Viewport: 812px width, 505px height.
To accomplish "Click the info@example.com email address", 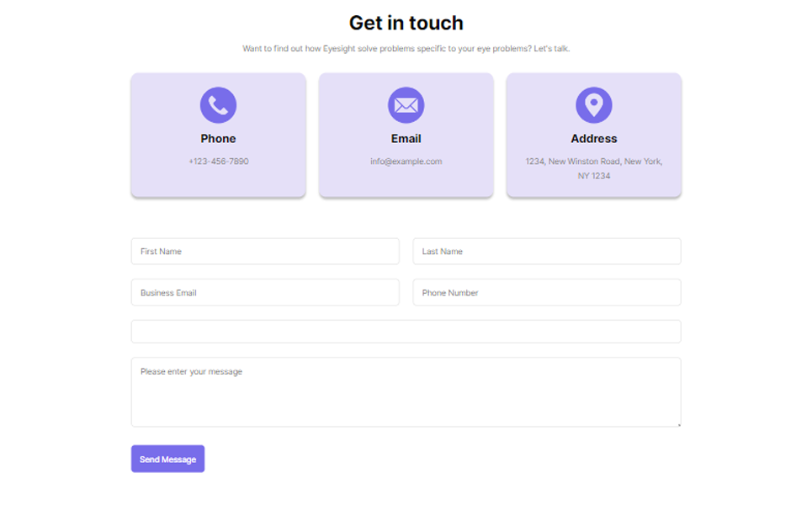I will 406,162.
